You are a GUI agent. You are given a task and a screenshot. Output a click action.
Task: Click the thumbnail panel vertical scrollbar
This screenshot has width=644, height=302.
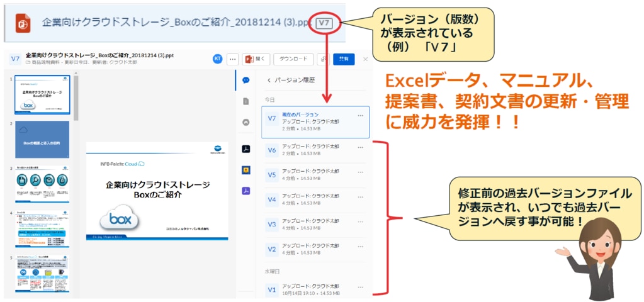click(76, 98)
